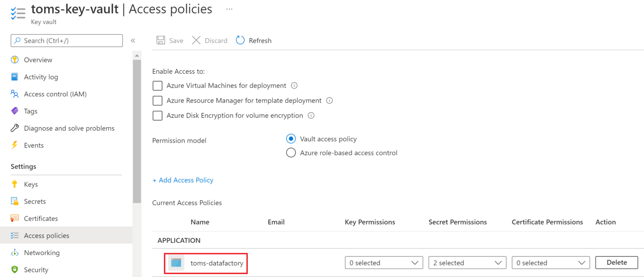Screen dimensions: 644x277
Task: Select the Security shield icon
Action: click(16, 269)
